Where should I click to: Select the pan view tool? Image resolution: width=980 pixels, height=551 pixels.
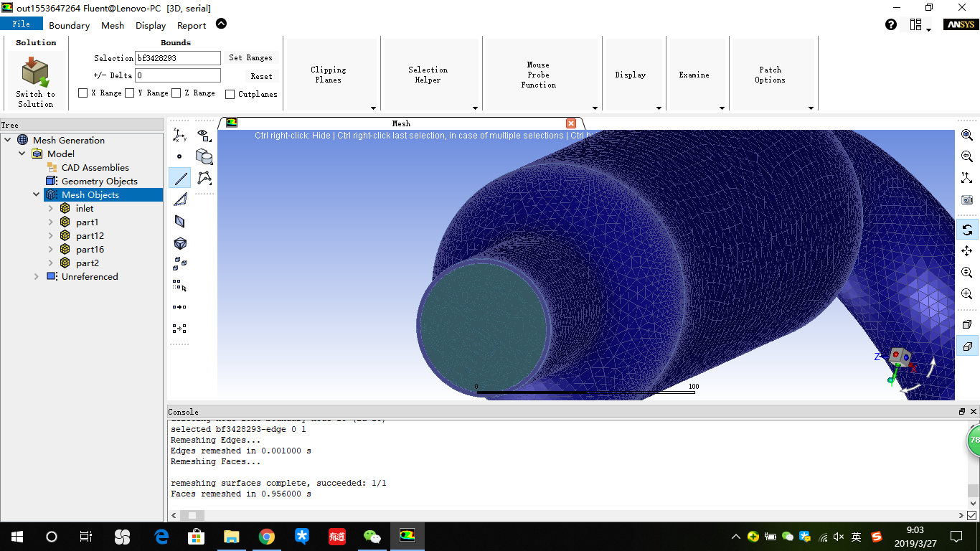[966, 251]
